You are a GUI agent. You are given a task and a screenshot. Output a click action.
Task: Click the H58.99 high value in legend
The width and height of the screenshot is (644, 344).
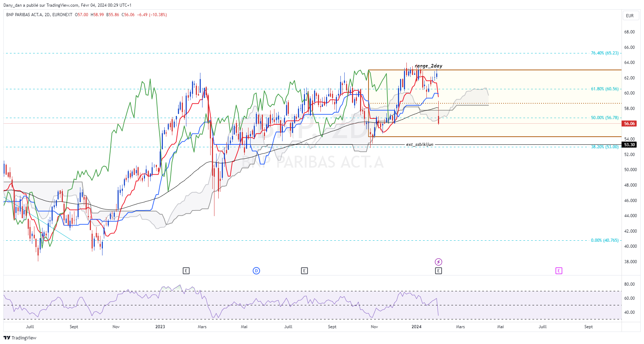[x=97, y=15]
